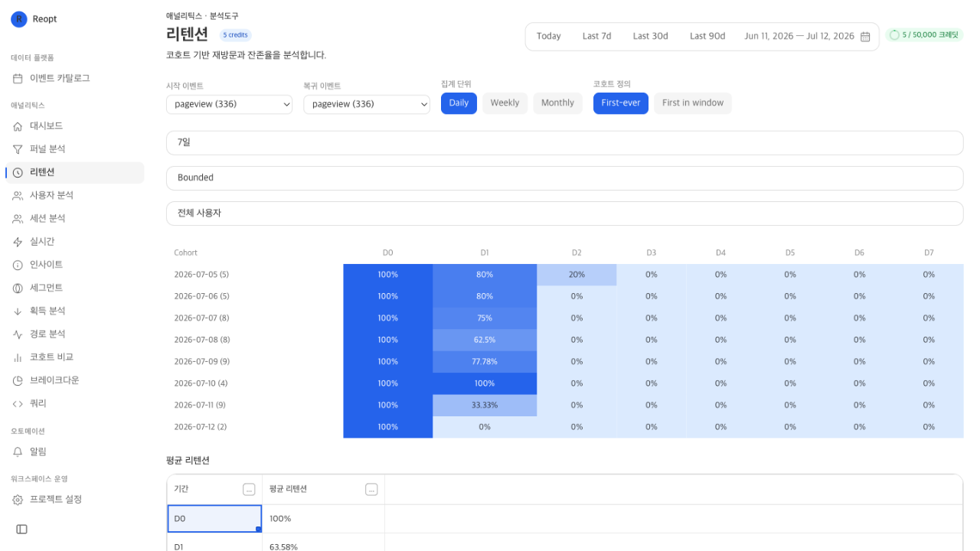Open the 기간 column options menu
Viewport: 980px width, 551px height.
point(249,490)
